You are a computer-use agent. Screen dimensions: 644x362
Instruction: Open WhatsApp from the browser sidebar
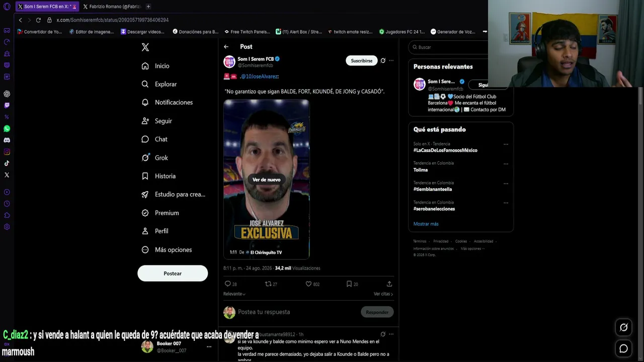pyautogui.click(x=7, y=129)
